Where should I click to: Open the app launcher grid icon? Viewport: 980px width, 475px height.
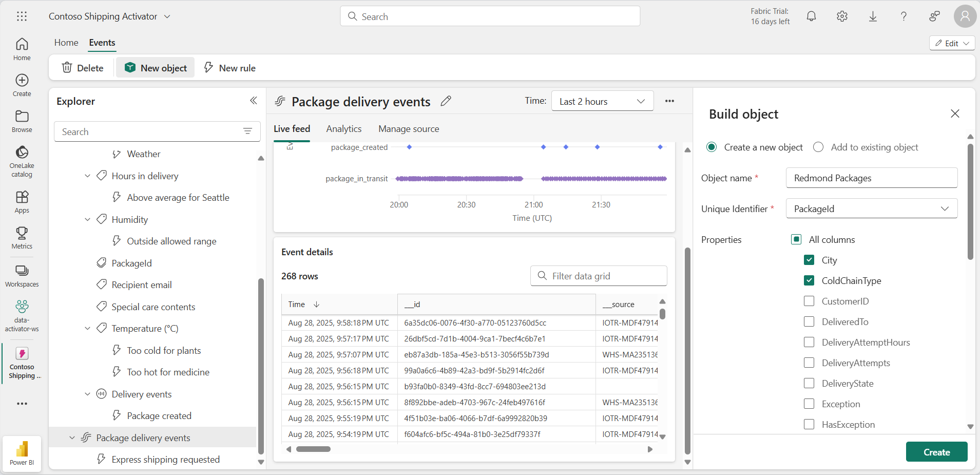coord(22,16)
